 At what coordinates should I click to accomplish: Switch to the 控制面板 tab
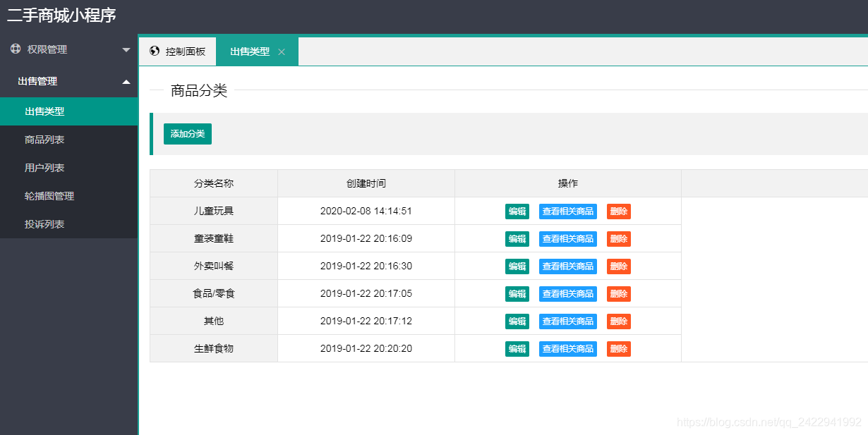[180, 51]
